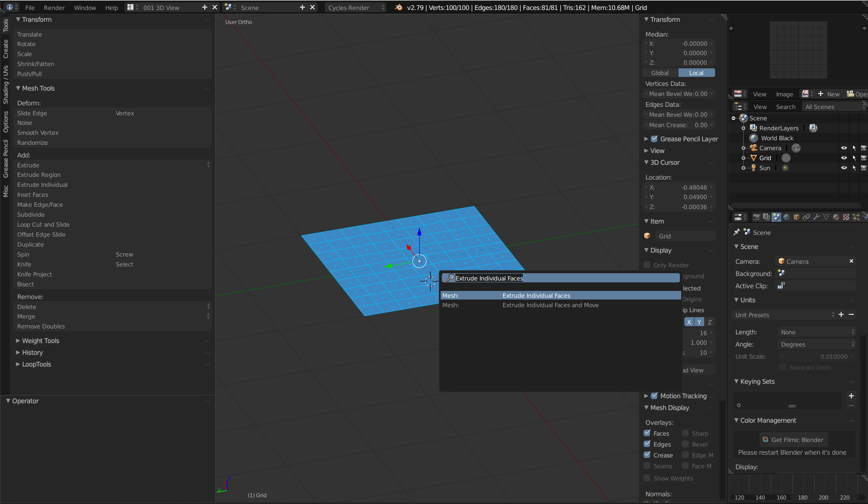The image size is (868, 504).
Task: Expand the History panel
Action: click(x=18, y=352)
